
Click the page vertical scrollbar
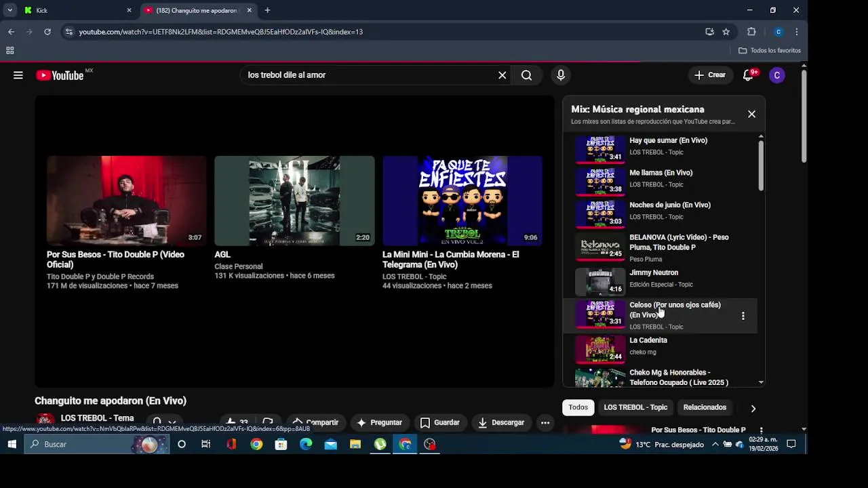(804, 115)
